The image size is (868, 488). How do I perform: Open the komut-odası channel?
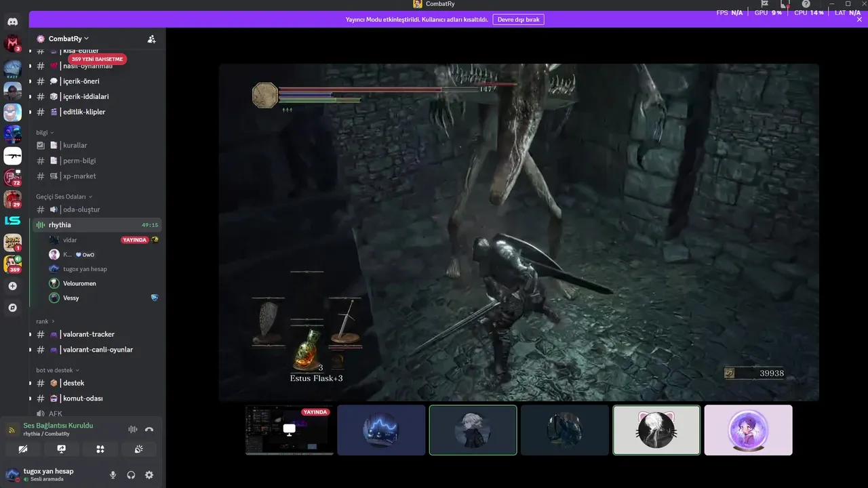97,399
